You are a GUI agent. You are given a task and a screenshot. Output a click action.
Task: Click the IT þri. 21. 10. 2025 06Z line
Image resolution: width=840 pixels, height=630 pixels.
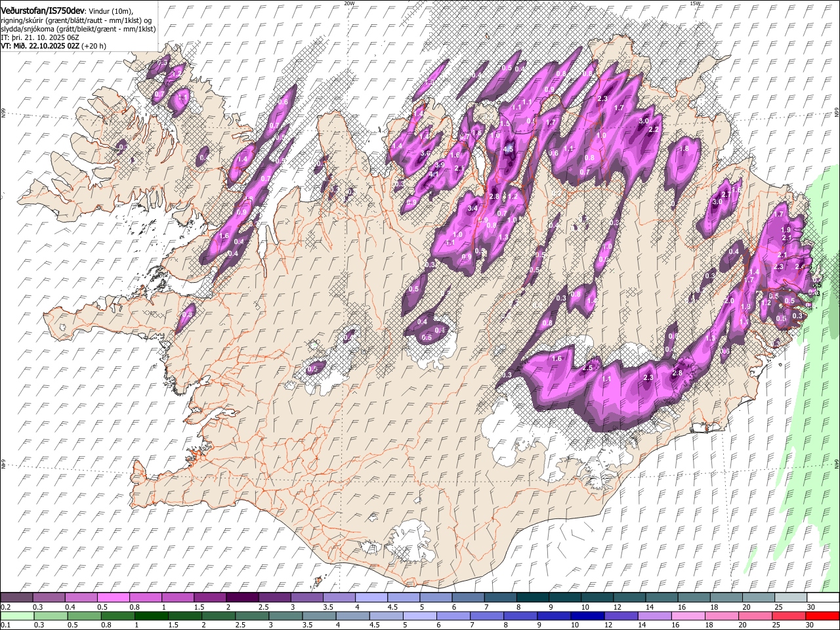click(40, 37)
